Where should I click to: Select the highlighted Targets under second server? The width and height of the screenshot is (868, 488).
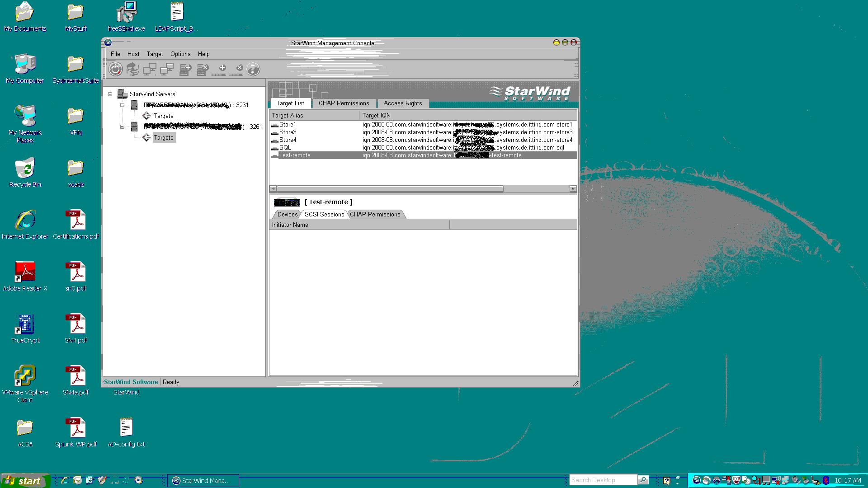pyautogui.click(x=164, y=138)
